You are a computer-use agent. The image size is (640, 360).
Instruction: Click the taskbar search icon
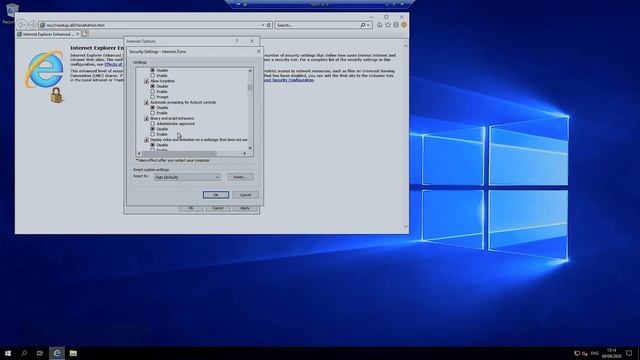pyautogui.click(x=24, y=353)
